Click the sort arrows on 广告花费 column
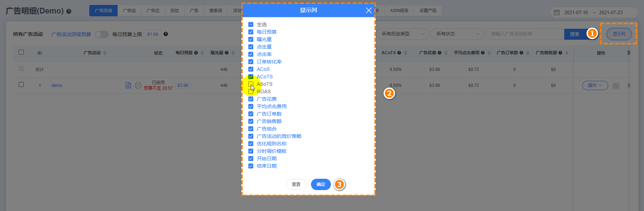The height and width of the screenshot is (211, 644). (446, 53)
